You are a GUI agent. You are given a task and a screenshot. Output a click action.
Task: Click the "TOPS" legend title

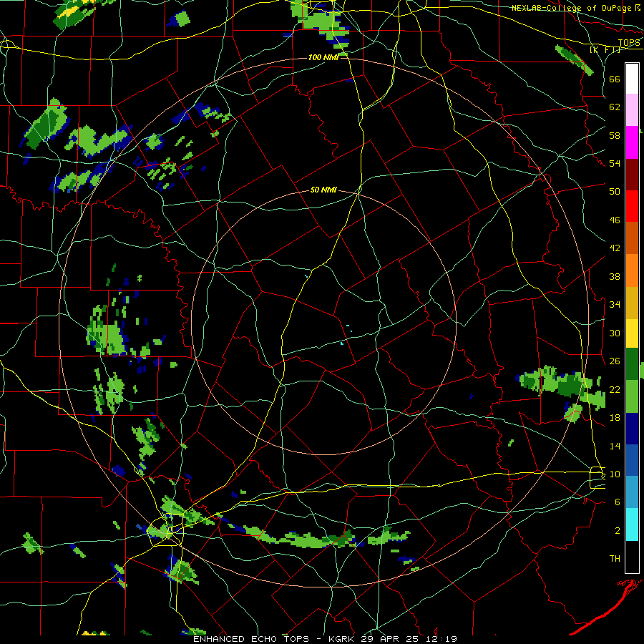point(629,43)
